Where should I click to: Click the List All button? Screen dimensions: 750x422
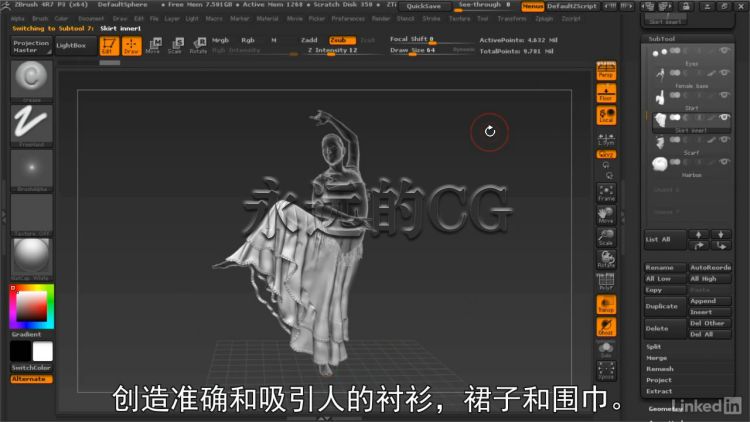[x=664, y=239]
